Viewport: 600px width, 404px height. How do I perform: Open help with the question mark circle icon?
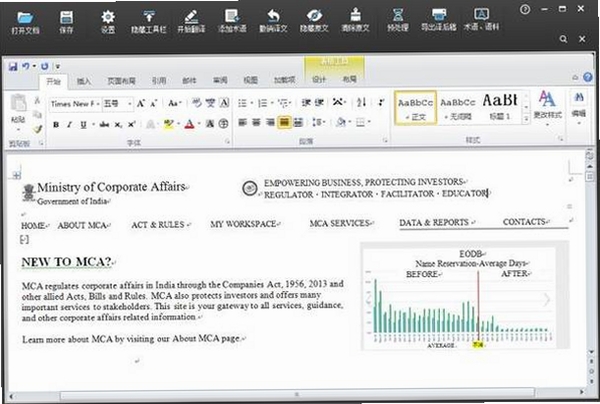click(525, 10)
